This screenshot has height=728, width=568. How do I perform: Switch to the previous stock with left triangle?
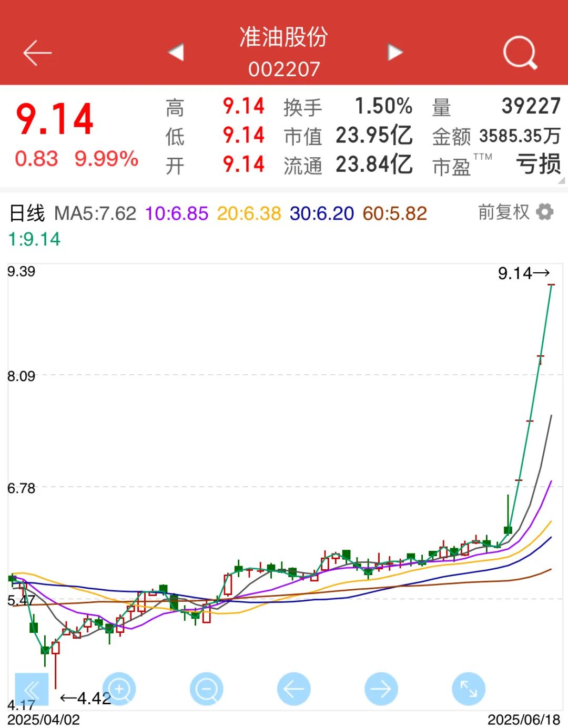coord(176,52)
